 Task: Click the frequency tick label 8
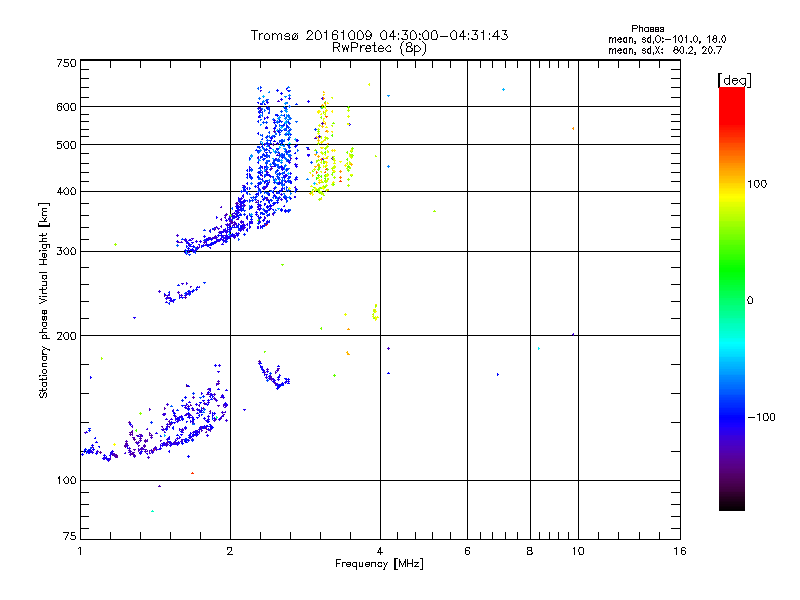(530, 551)
